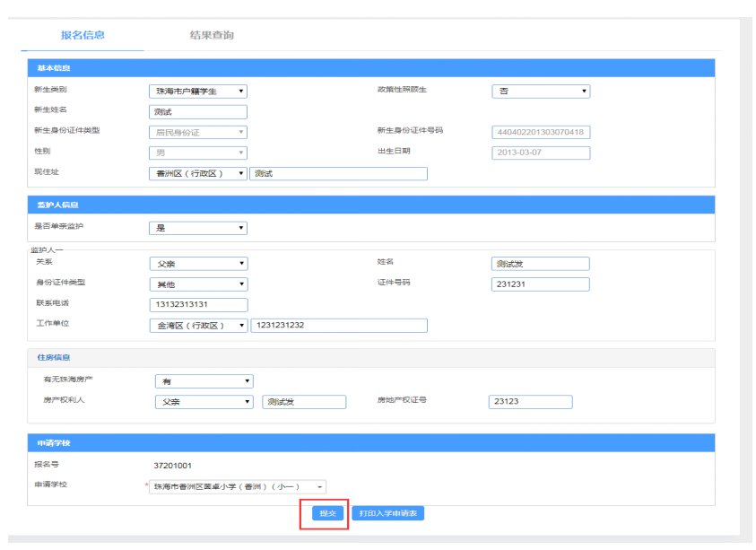756x550 pixels.
Task: Expand the guardian 关系 dropdown
Action: click(197, 264)
